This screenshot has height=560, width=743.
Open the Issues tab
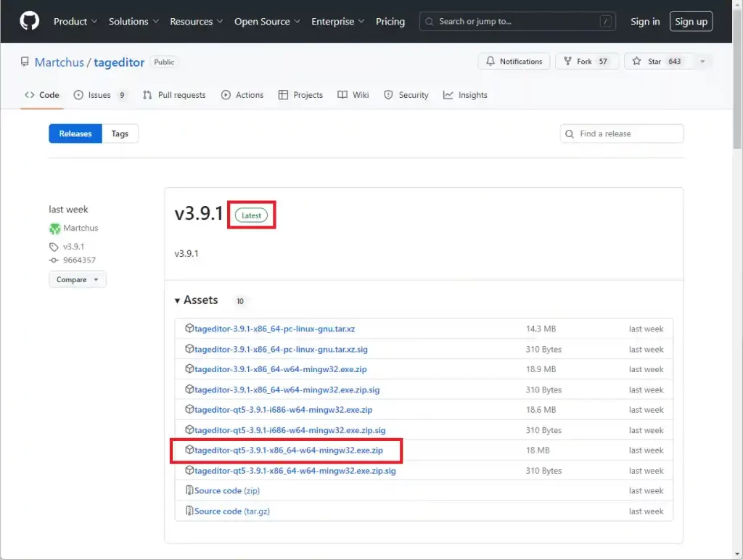pos(99,95)
